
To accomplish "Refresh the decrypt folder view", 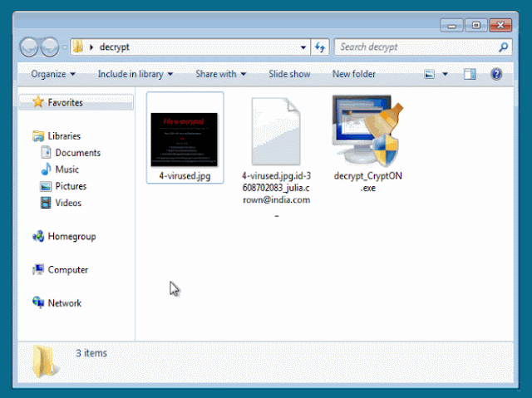I will point(320,47).
